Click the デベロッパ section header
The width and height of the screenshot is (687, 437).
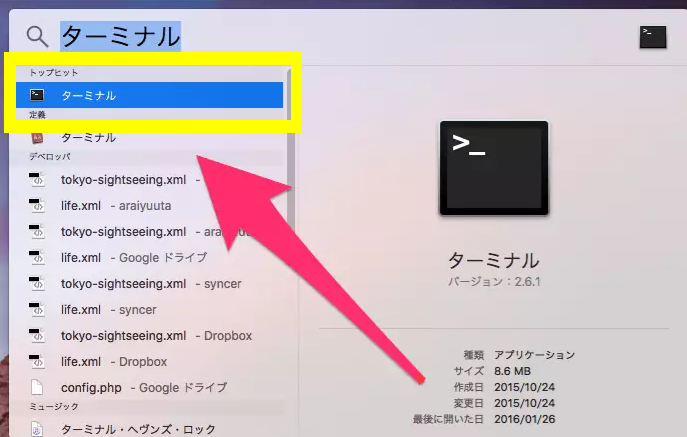tap(50, 157)
